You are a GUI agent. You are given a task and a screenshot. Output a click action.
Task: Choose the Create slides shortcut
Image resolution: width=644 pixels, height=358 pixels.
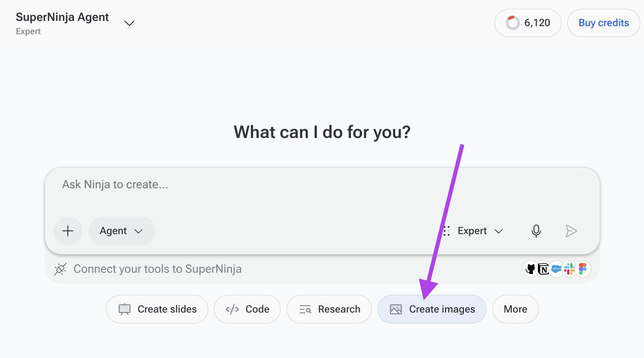click(157, 309)
